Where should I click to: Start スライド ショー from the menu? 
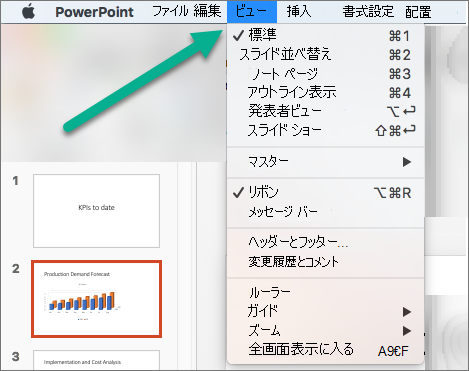tap(325, 130)
